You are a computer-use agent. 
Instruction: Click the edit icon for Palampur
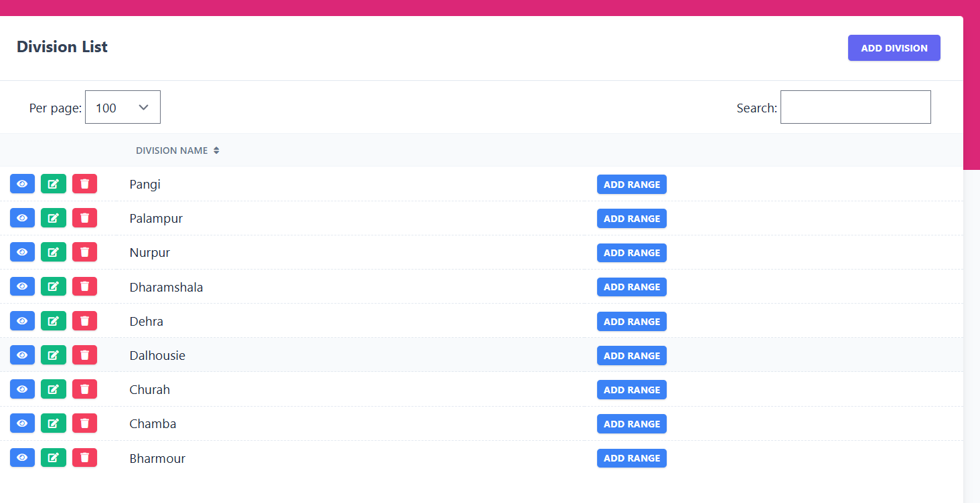[53, 217]
